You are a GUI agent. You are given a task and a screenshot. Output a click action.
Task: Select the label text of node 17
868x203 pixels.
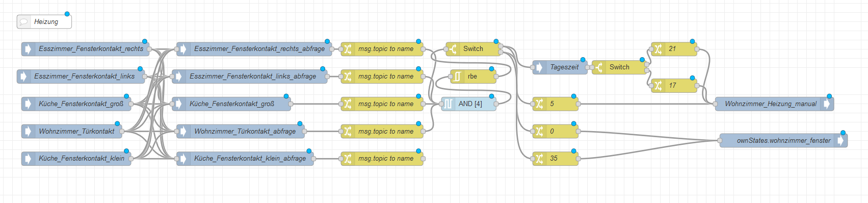coord(672,86)
